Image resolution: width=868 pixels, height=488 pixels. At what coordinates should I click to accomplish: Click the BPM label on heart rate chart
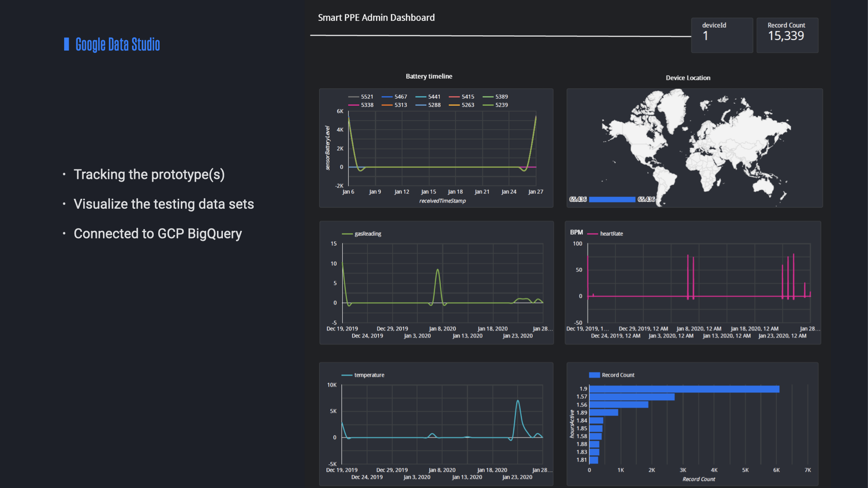click(x=576, y=232)
